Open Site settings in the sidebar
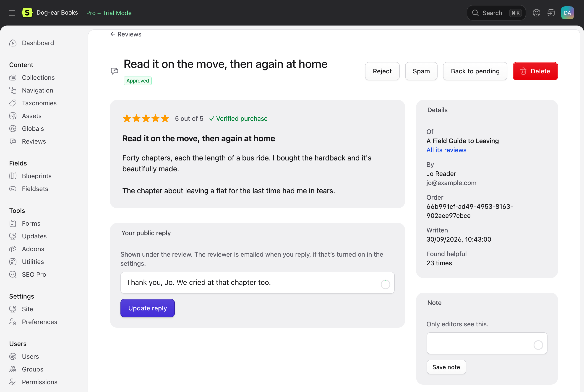Screen dimensions: 584x392 click(x=28, y=309)
